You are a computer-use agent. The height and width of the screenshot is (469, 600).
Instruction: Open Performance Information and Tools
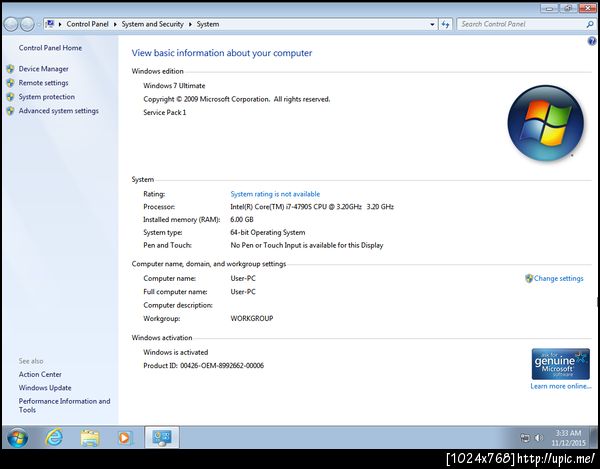[64, 405]
